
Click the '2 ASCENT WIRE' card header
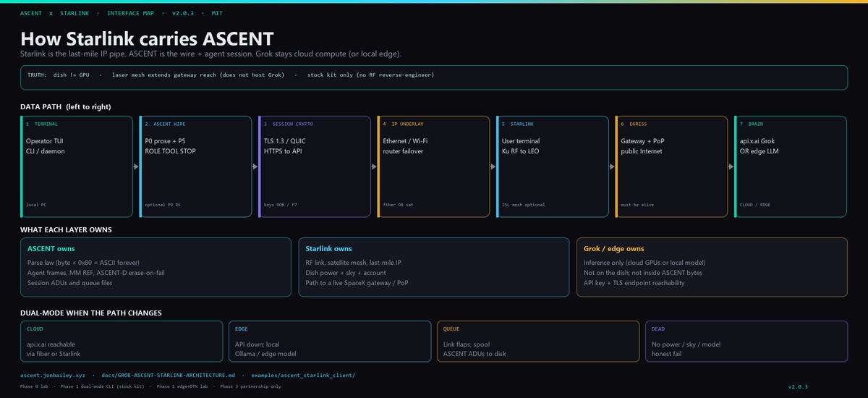[x=165, y=124]
